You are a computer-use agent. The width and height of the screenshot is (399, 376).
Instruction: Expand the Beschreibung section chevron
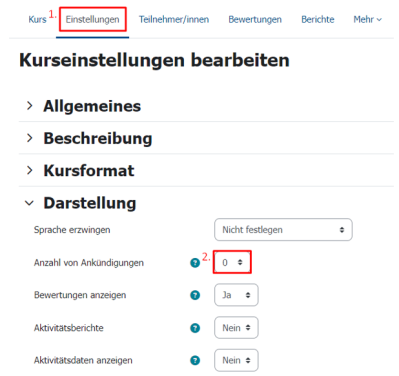pyautogui.click(x=30, y=138)
